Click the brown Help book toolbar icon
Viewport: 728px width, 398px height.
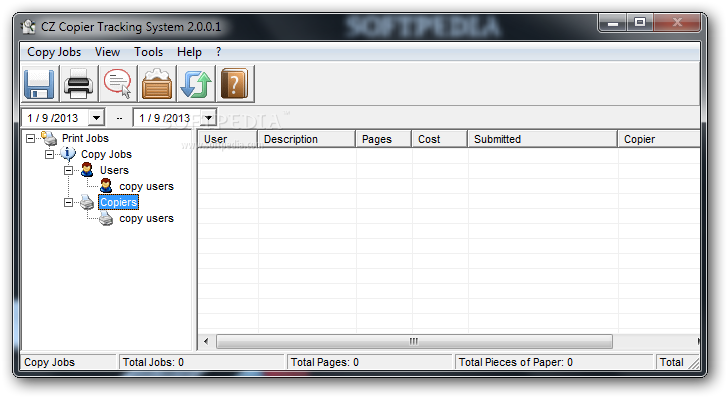point(235,84)
